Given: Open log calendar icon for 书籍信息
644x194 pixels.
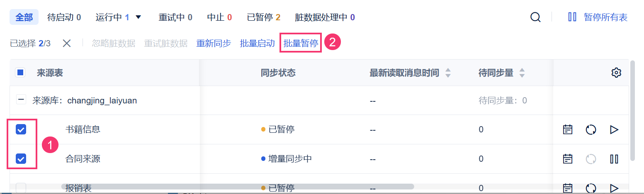Looking at the screenshot, I should coord(567,129).
